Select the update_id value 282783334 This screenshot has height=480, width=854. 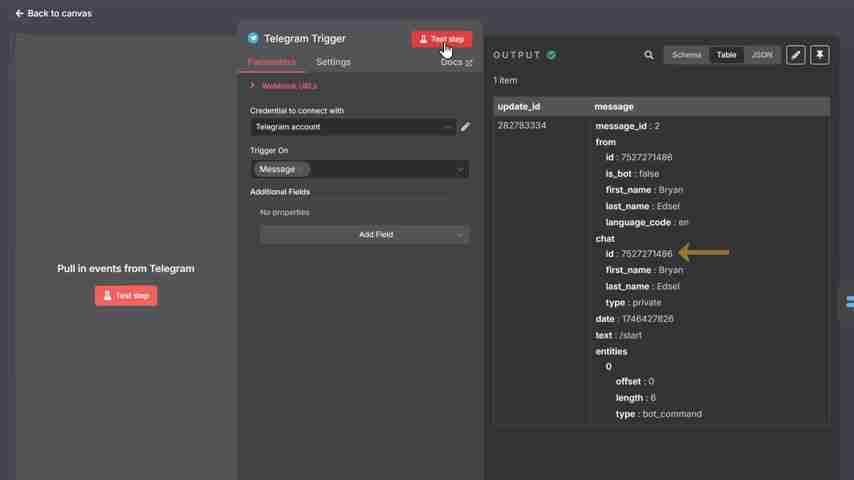coord(522,125)
